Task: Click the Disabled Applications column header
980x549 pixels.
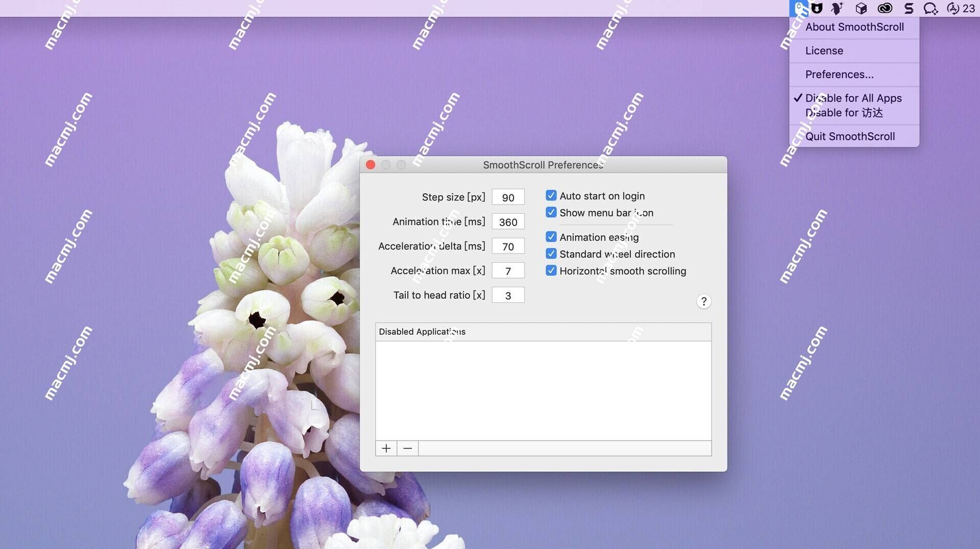Action: tap(543, 332)
